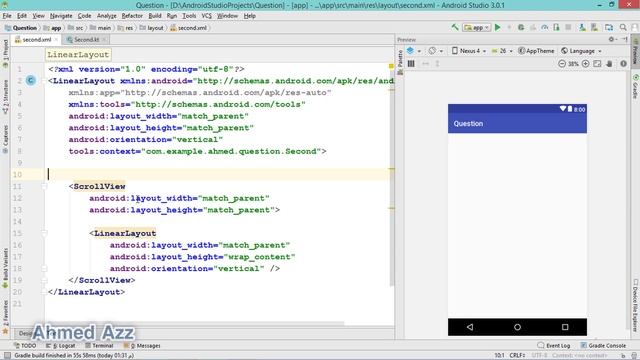The image size is (640, 360).
Task: Open the Language dropdown in preview
Action: pos(581,51)
